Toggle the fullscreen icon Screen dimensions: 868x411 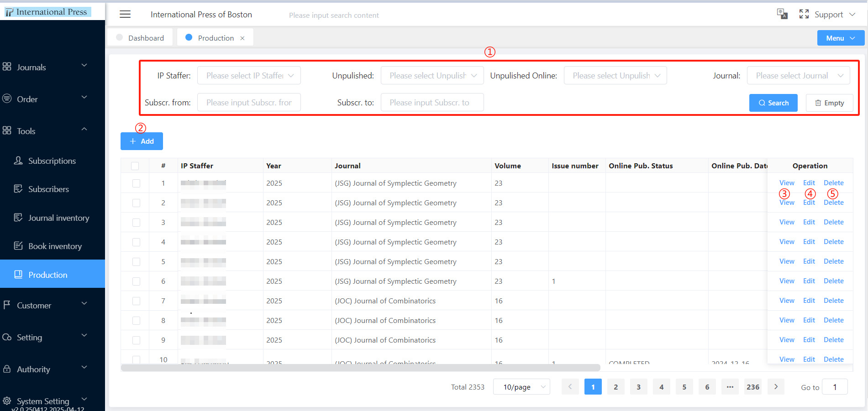pos(804,14)
